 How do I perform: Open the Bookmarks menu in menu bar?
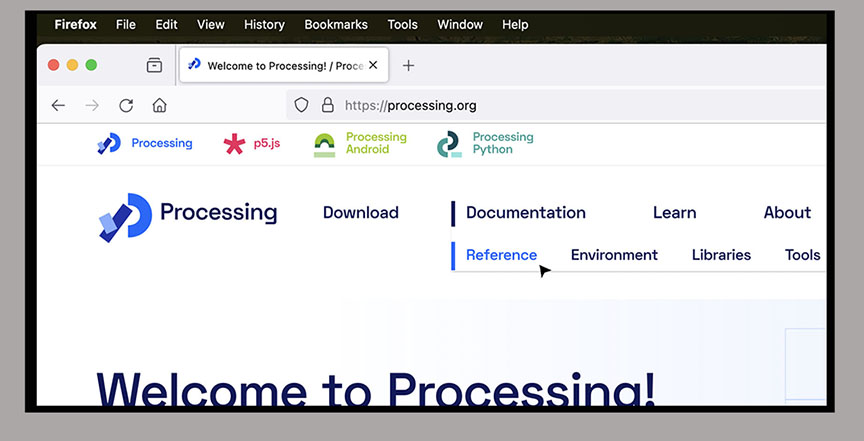tap(335, 24)
